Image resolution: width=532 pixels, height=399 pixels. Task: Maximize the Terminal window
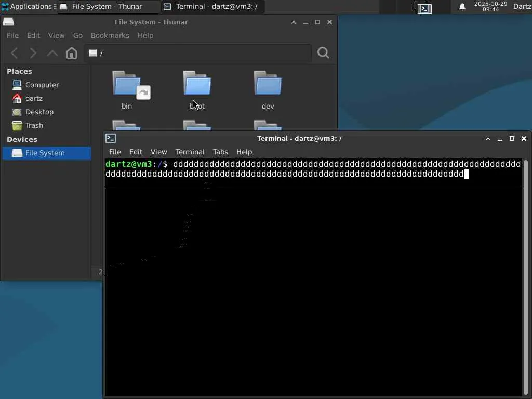click(x=512, y=138)
